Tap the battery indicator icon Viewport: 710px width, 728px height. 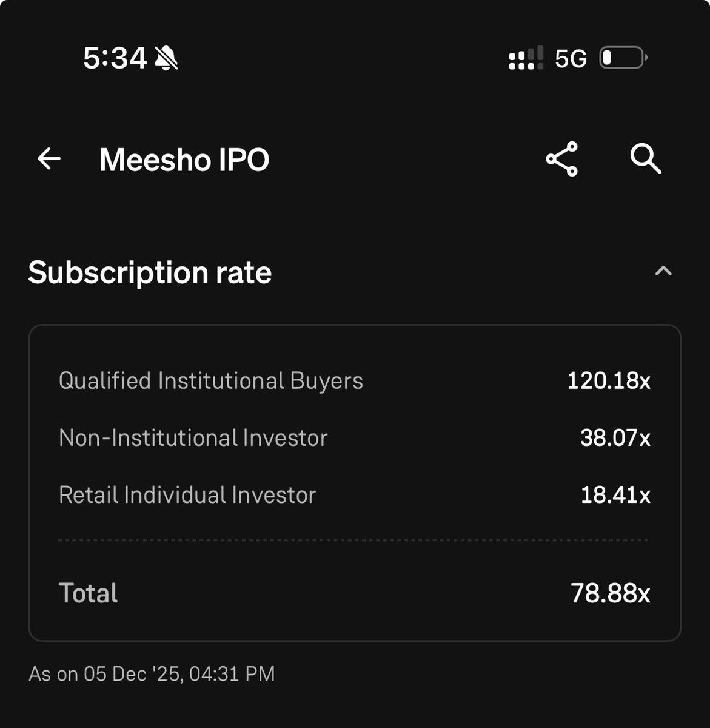tap(624, 58)
